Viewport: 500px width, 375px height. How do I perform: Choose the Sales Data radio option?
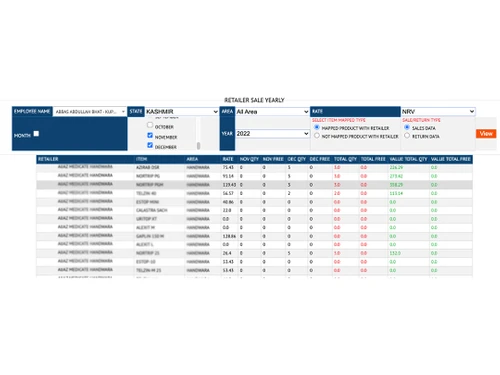407,127
